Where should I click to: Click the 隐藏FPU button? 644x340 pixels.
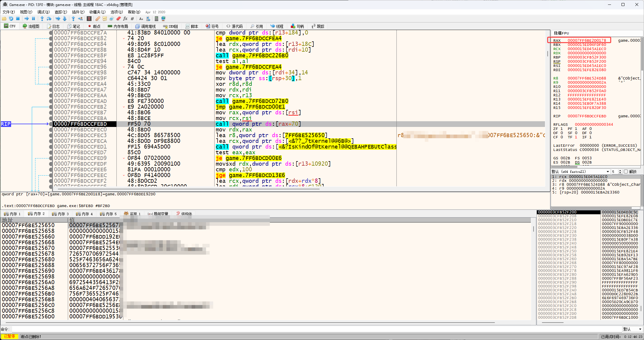[561, 33]
